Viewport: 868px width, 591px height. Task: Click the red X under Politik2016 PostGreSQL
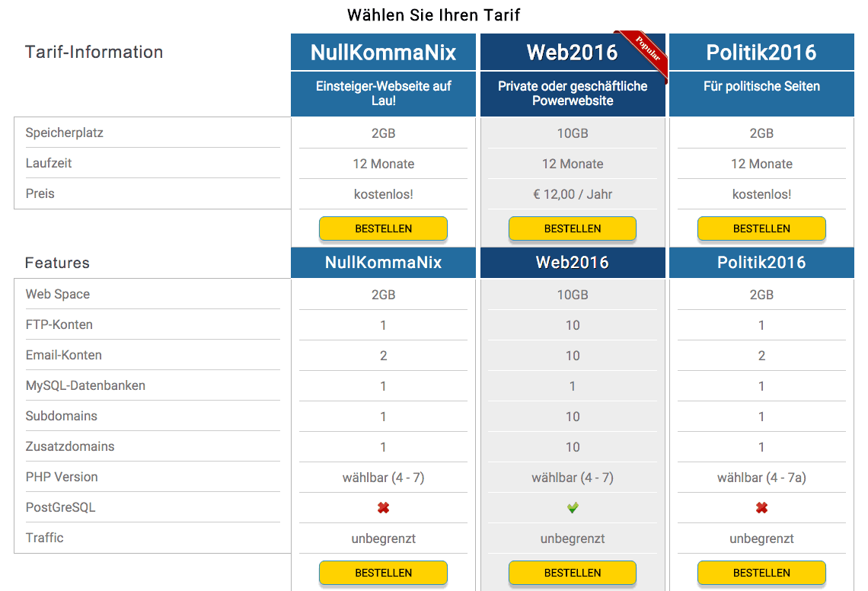[x=761, y=508]
